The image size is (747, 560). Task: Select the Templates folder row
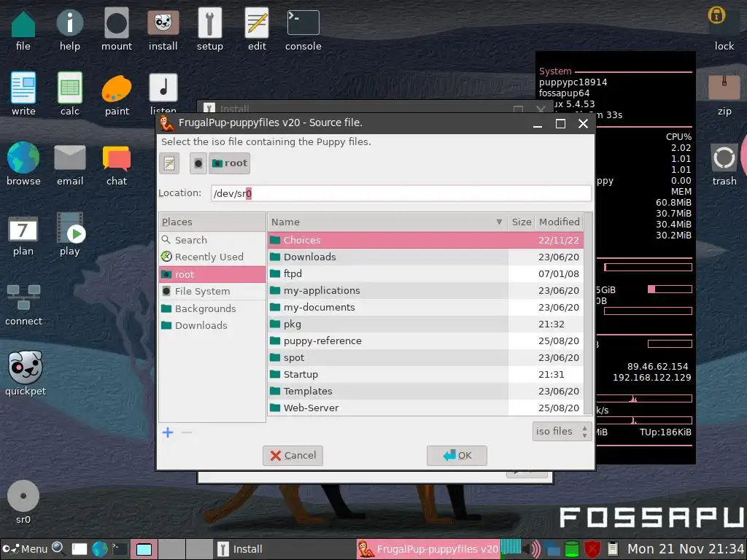pos(425,391)
